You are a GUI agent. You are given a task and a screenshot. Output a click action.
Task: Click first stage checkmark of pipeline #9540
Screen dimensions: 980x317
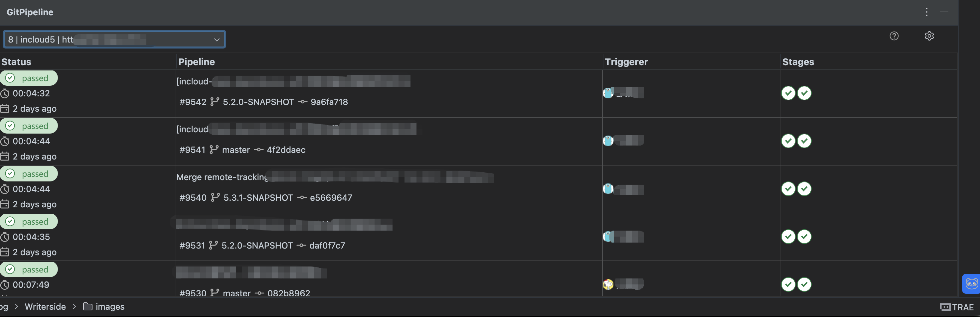(x=788, y=189)
